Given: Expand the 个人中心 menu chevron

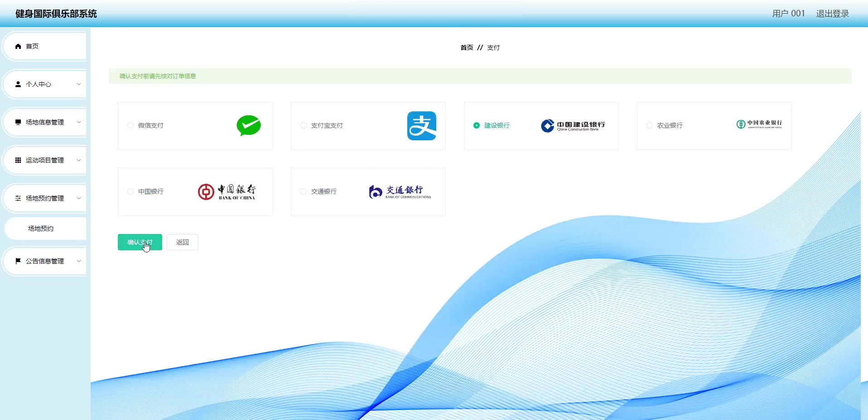Looking at the screenshot, I should [x=79, y=84].
